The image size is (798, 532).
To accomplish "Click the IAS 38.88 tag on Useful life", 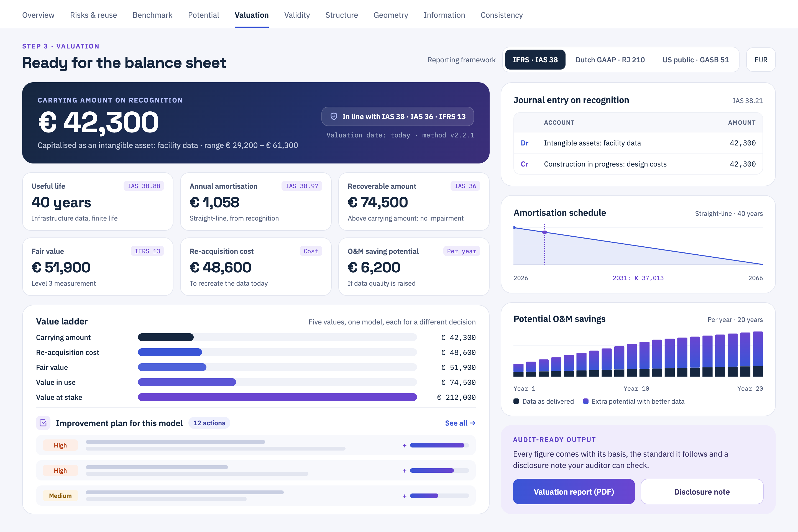I will point(144,186).
